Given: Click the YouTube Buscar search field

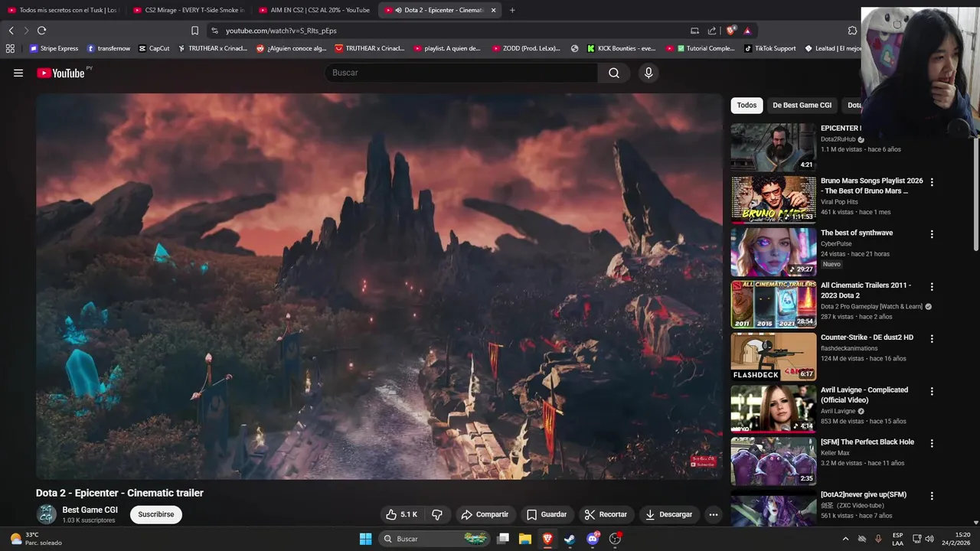Looking at the screenshot, I should (x=462, y=73).
